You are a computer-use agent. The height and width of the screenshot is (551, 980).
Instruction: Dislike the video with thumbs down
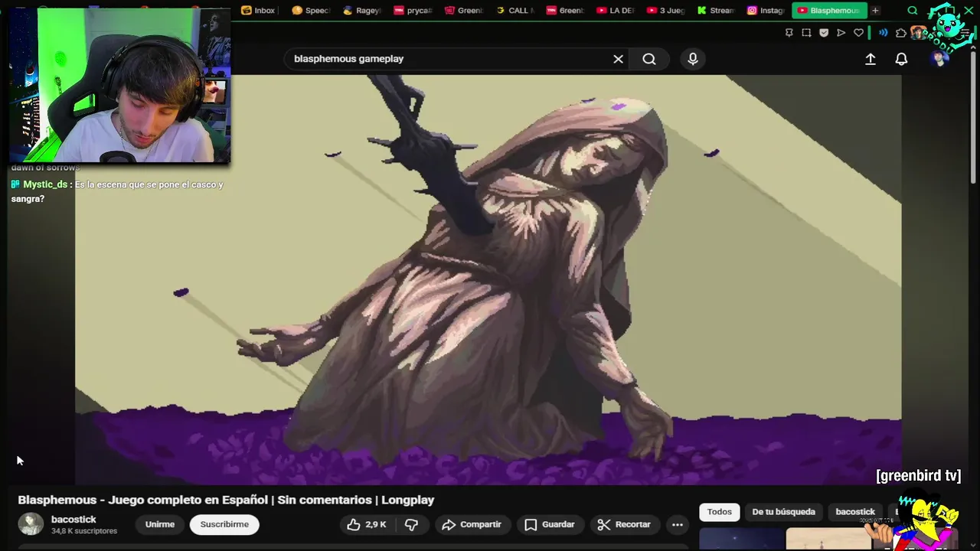412,524
